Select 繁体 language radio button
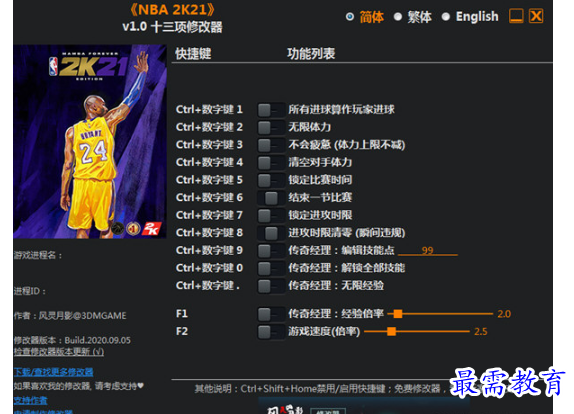 coord(398,16)
